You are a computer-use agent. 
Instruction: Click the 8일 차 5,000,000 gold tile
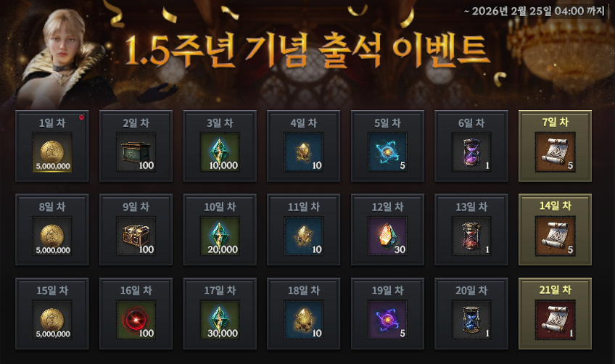point(51,229)
